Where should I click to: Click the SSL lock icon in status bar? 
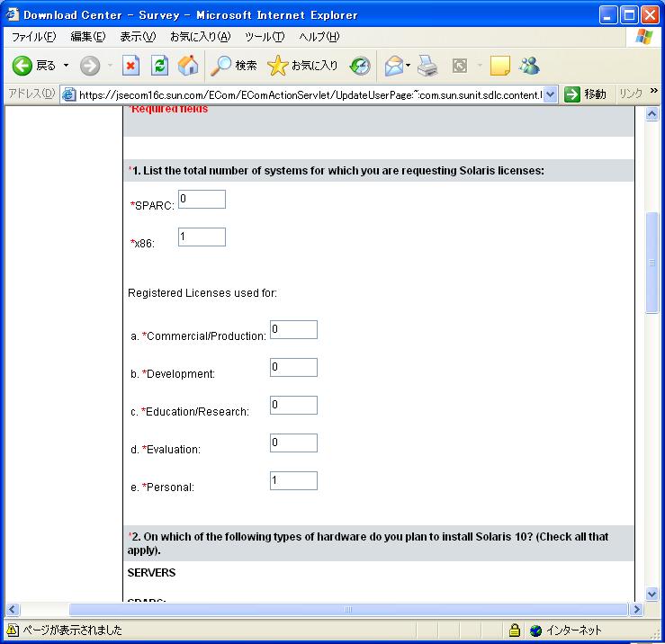[x=515, y=631]
